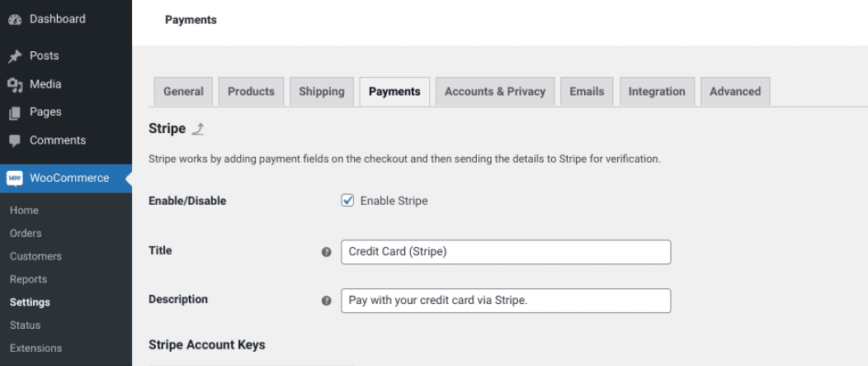This screenshot has height=366, width=868.
Task: Go to the Emails tab
Action: pos(587,92)
